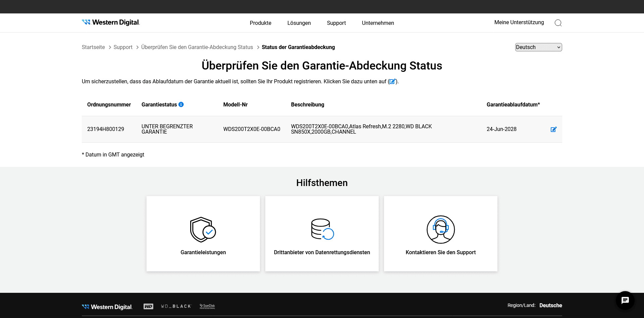Click the edit icon in the instruction sentence
This screenshot has height=318, width=644.
pos(392,81)
